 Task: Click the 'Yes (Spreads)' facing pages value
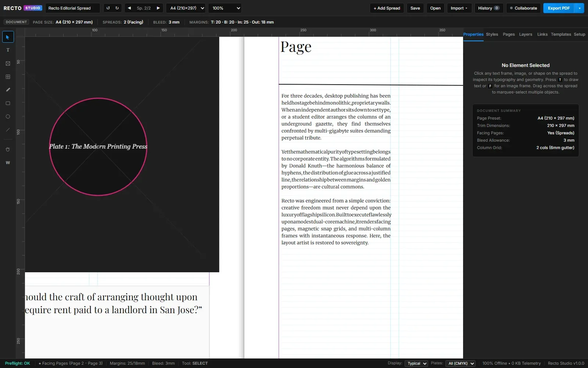(x=561, y=133)
